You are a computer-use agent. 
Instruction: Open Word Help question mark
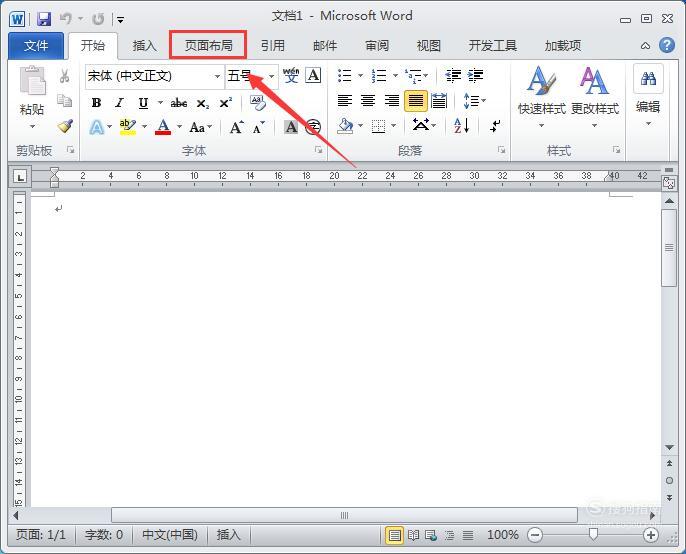(667, 45)
